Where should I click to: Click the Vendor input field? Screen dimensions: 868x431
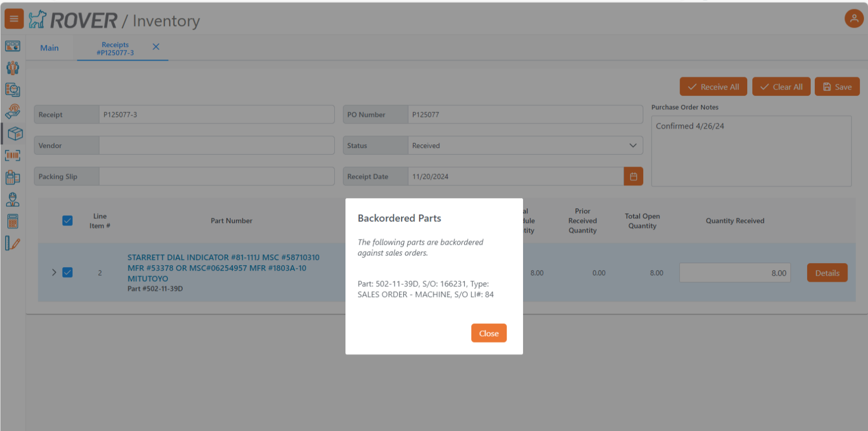216,145
